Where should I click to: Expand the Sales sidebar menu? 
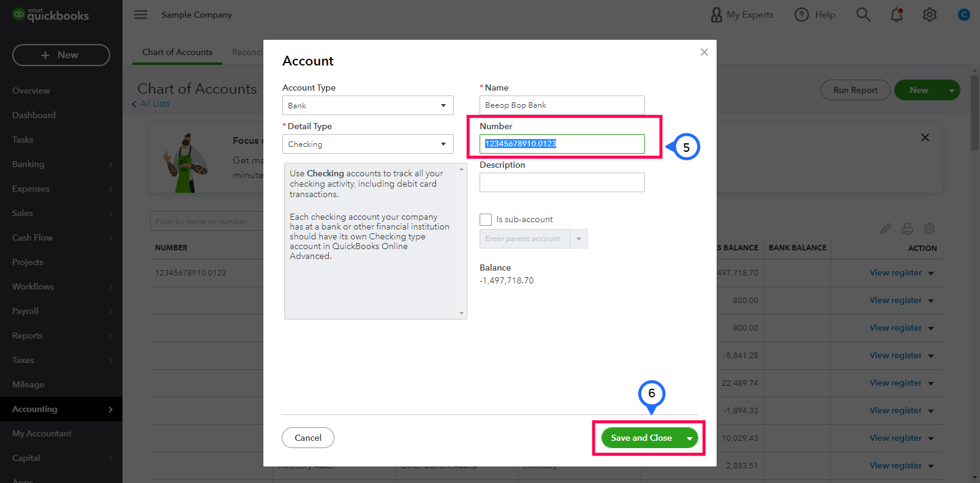click(x=61, y=213)
